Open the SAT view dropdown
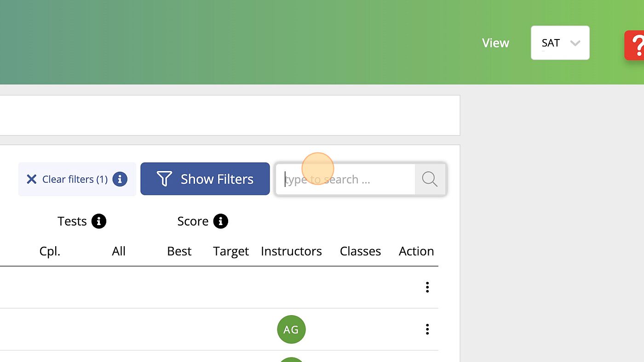This screenshot has height=362, width=644. coord(560,43)
